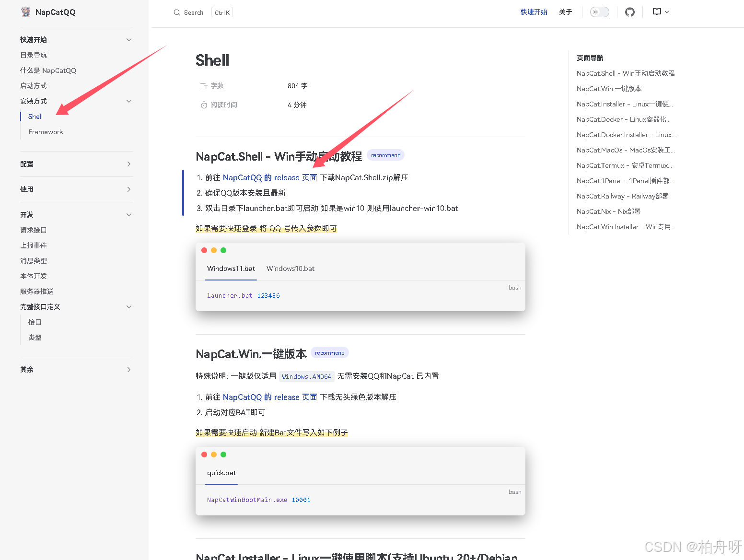
Task: Click the clock icon beside 阅读时间
Action: pos(204,105)
